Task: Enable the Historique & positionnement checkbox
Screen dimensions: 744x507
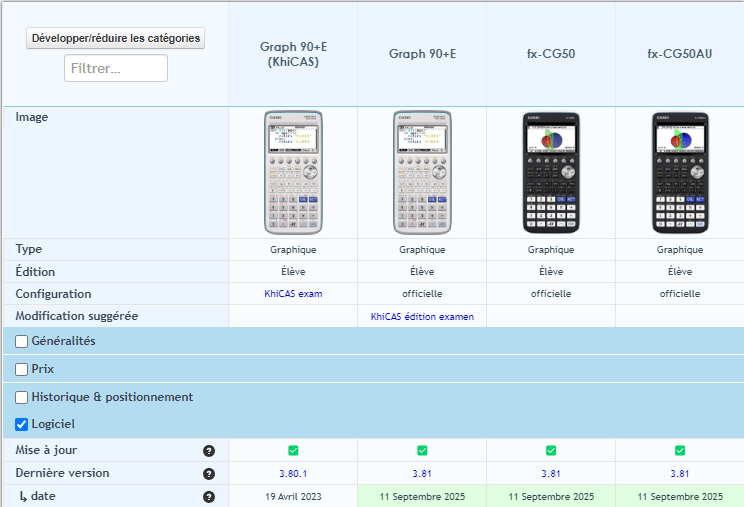Action: point(21,397)
